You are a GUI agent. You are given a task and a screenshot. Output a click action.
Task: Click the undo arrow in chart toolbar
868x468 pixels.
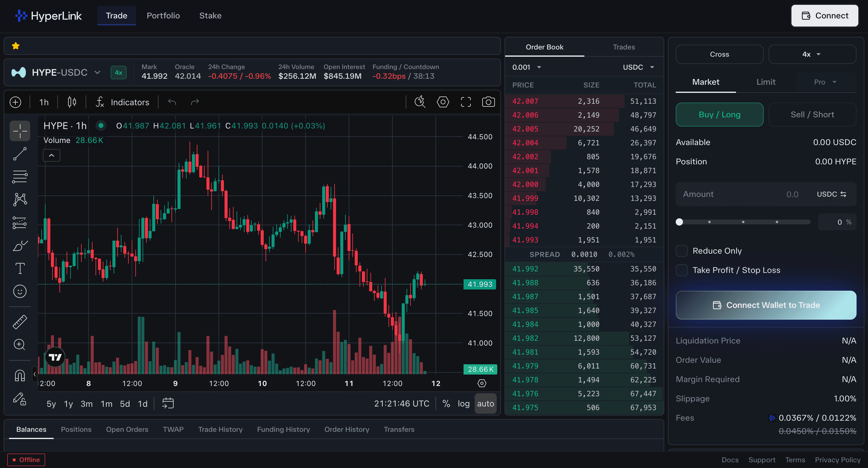(172, 102)
